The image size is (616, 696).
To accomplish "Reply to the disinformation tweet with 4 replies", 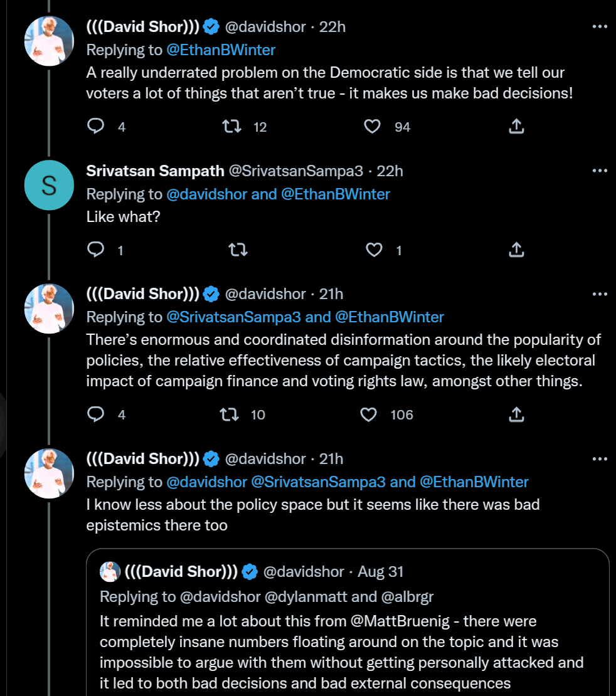I will pos(95,414).
